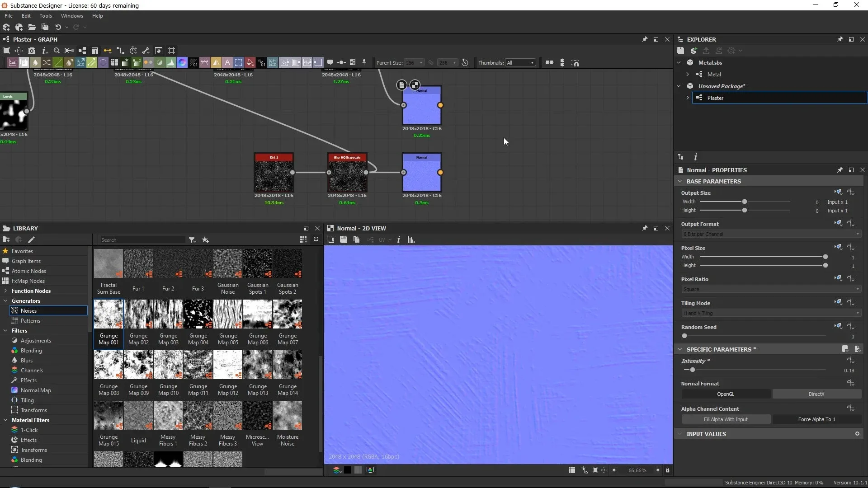
Task: Pin the Normal 2D View panel
Action: coord(644,228)
